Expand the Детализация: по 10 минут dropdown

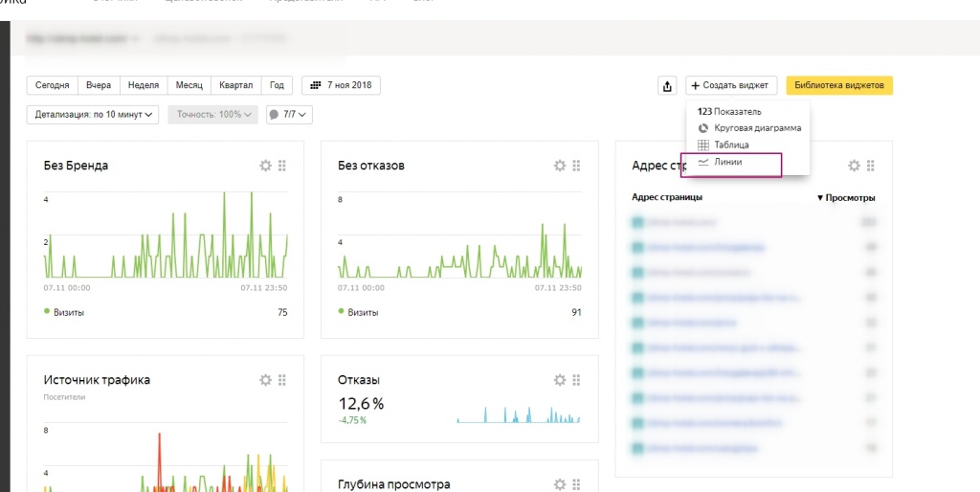tap(94, 115)
